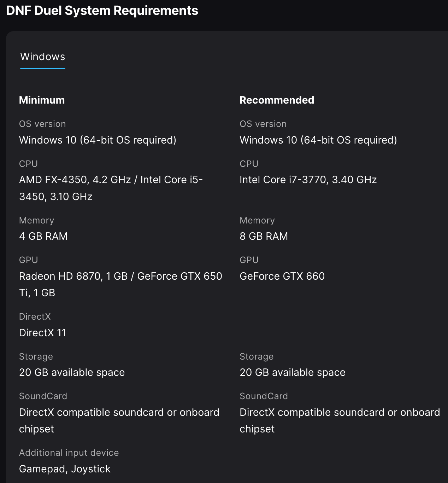448x483 pixels.
Task: Click the Intel Core i7-3770 recommended CPU
Action: tap(308, 180)
